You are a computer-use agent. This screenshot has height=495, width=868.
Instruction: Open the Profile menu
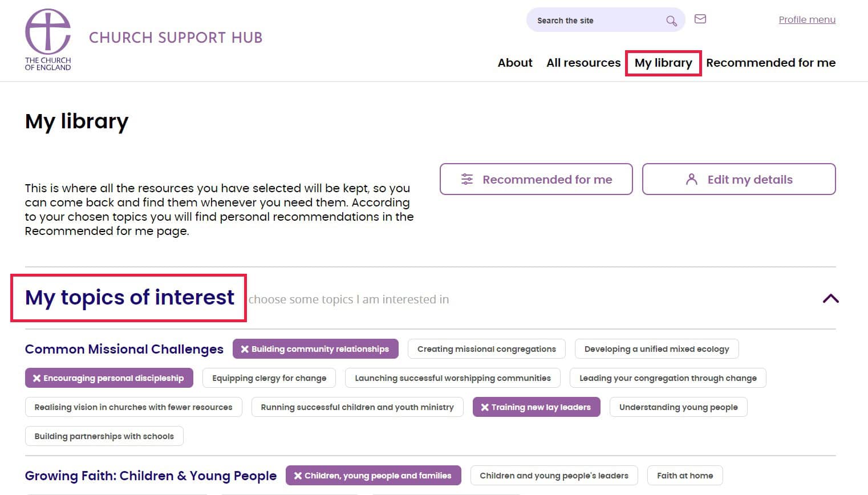point(806,19)
